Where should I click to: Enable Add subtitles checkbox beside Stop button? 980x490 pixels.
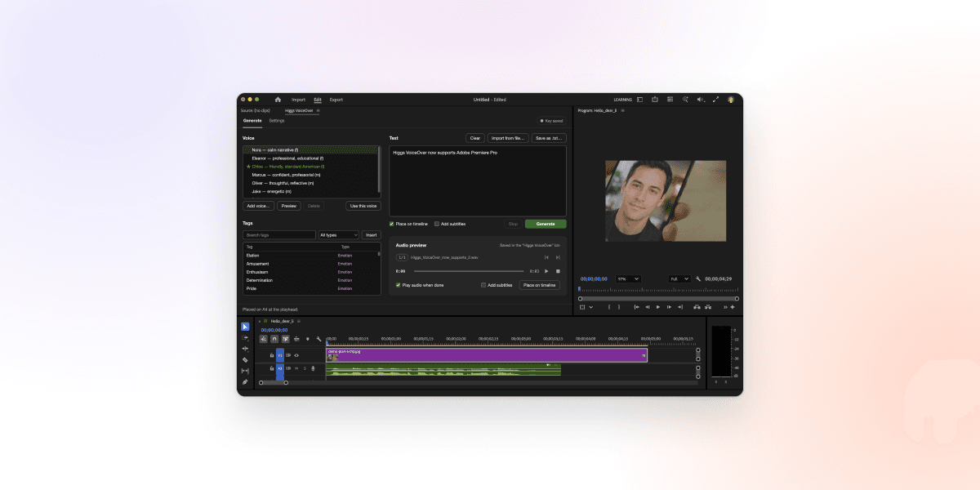(x=437, y=224)
